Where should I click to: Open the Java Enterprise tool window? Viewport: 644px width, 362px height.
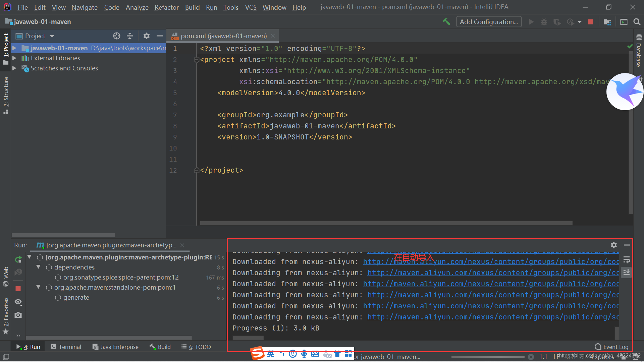[115, 347]
